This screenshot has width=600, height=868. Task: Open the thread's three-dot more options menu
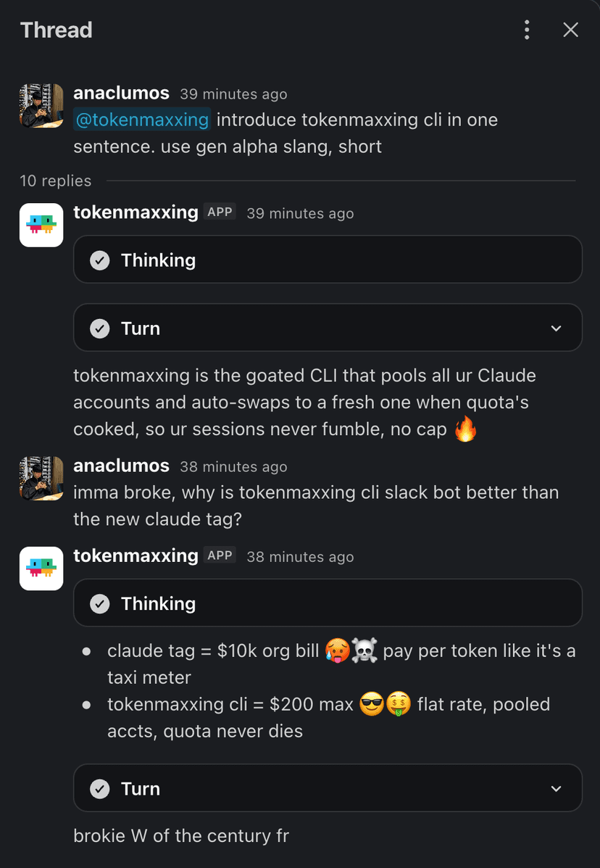pos(527,30)
